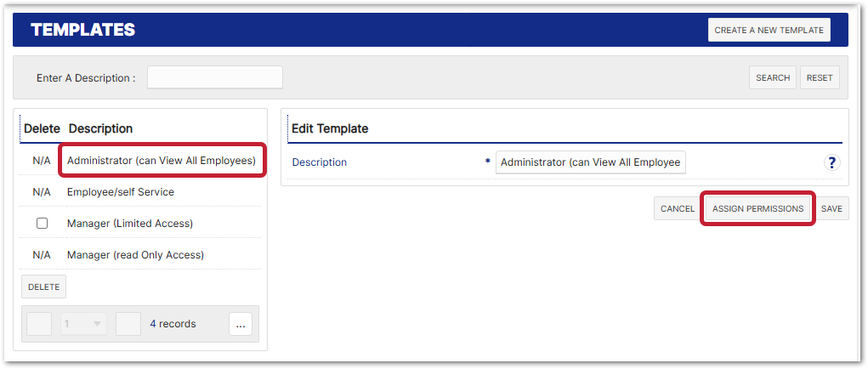Click the next page pager button
The image size is (868, 369).
(128, 324)
